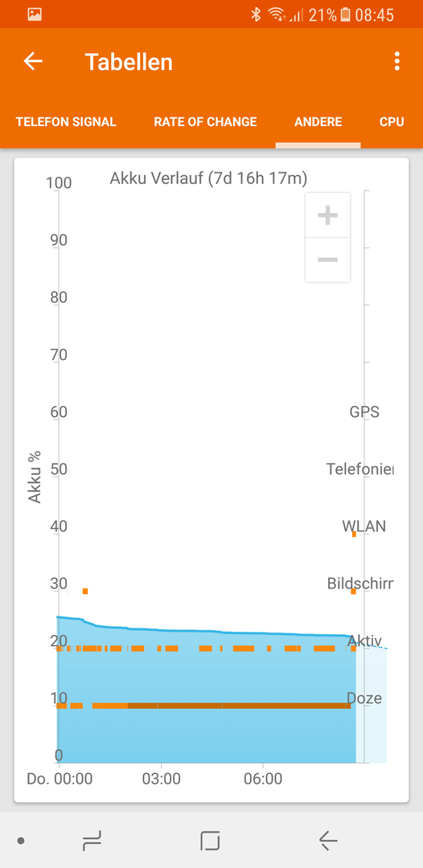The width and height of the screenshot is (423, 868).
Task: Tap the Doze timeline bar in chart
Action: coord(203,706)
